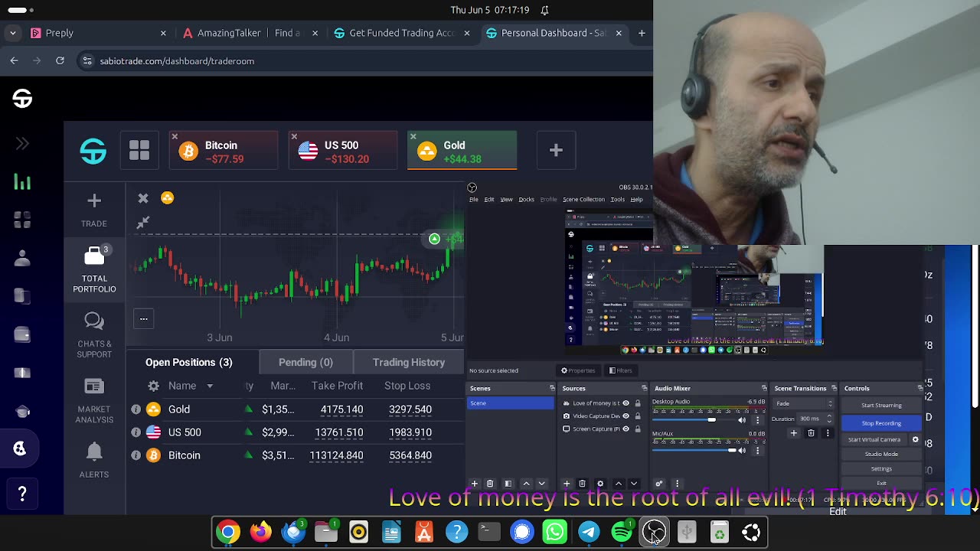Screen dimensions: 980x551
Task: Toggle visibility of Screen Capture source
Action: (626, 429)
